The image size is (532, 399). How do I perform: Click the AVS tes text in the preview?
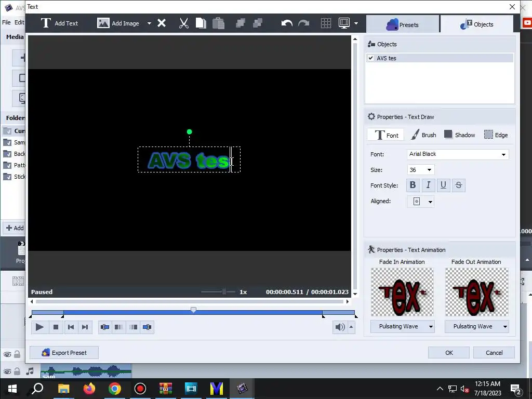[189, 161]
